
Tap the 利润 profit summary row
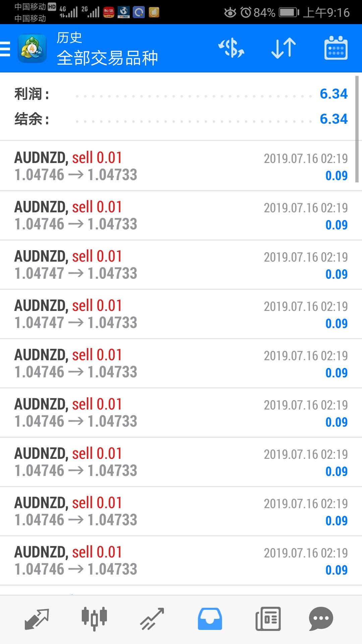181,94
